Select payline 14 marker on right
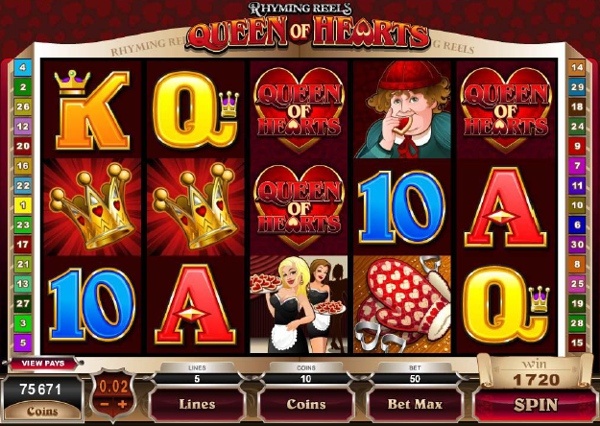The height and width of the screenshot is (426, 600). pos(577,68)
